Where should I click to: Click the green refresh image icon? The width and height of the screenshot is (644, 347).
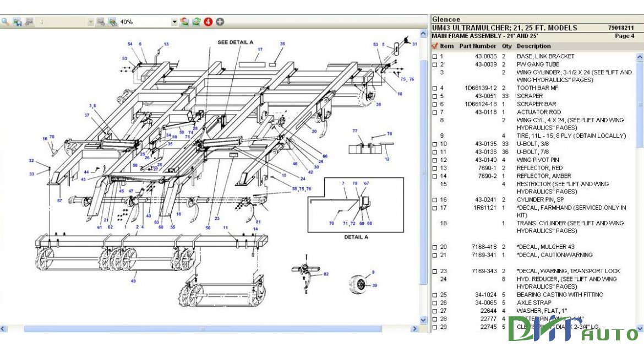(195, 22)
